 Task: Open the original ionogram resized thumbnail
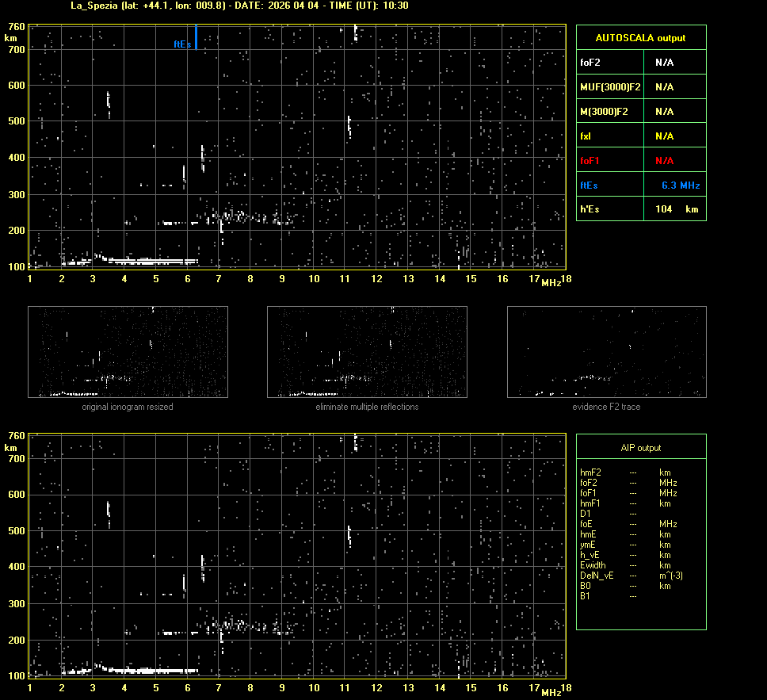[x=128, y=351]
